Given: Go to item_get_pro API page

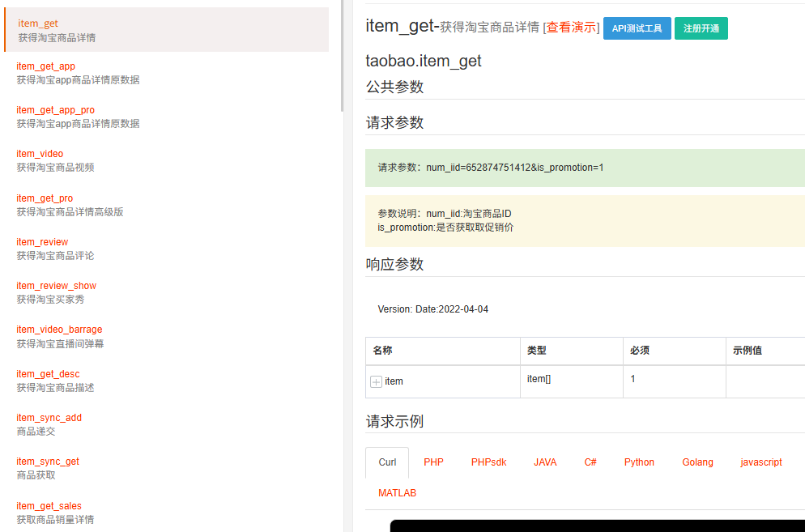Looking at the screenshot, I should (x=45, y=198).
